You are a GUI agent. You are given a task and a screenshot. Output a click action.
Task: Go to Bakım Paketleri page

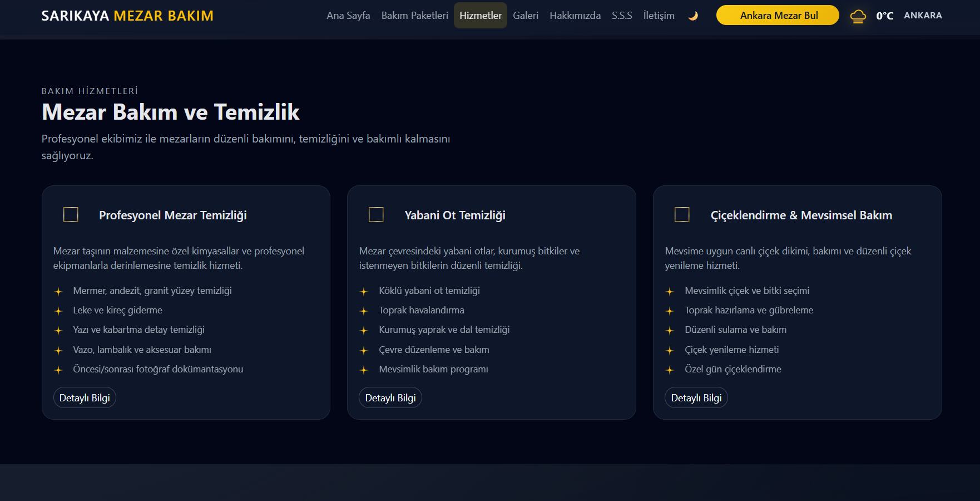click(x=414, y=16)
